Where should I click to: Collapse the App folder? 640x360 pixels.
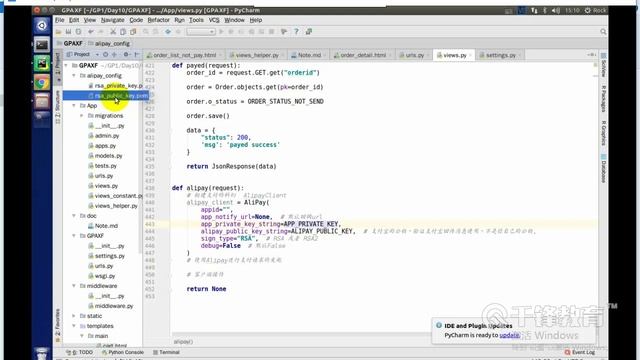coord(74,106)
